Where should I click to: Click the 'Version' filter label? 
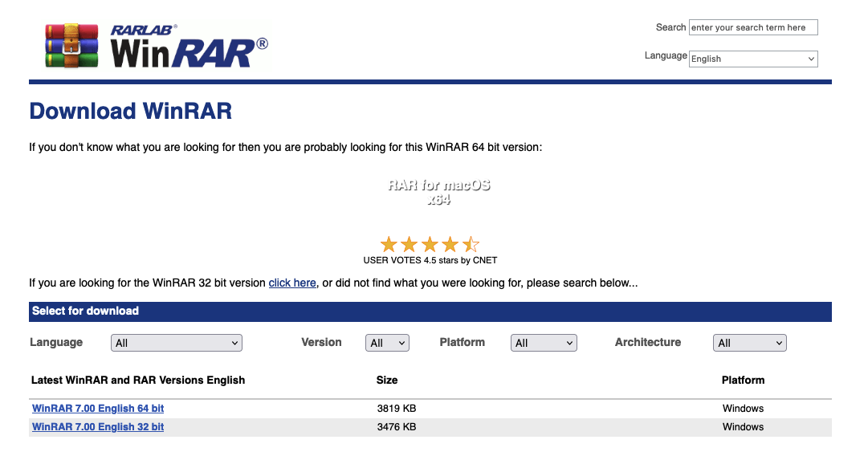(321, 342)
